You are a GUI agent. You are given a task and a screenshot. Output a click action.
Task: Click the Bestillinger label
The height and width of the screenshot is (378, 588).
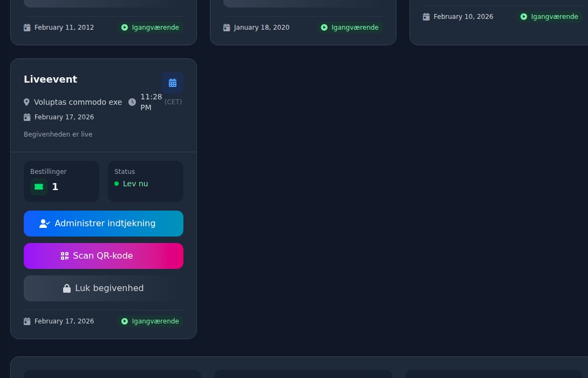(x=49, y=172)
